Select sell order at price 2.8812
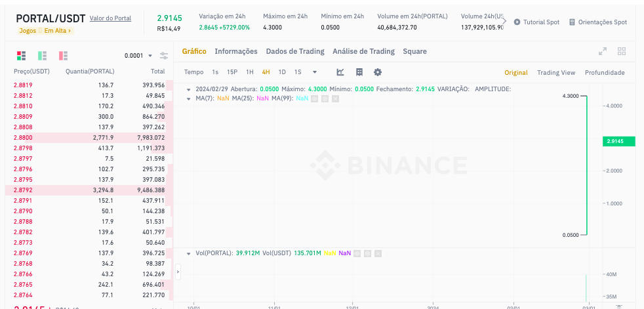644x309 pixels. [x=89, y=96]
